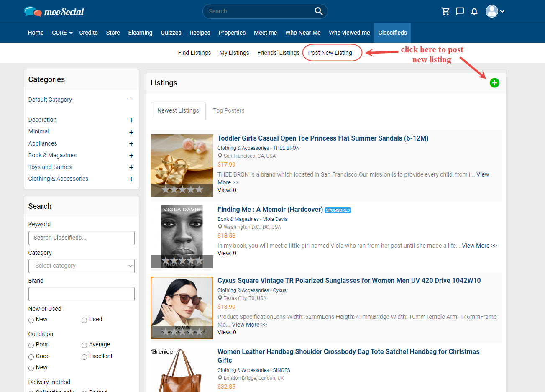Viewport: 545px width, 392px height.
Task: Select the Used radio button
Action: click(84, 320)
